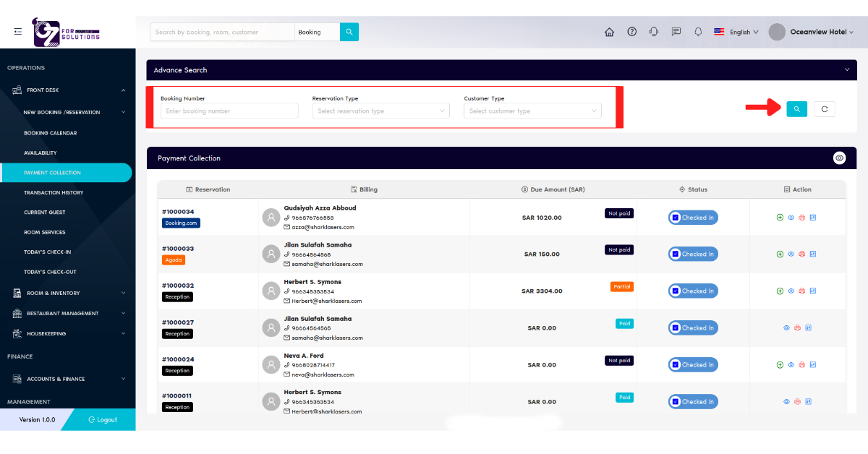The height and width of the screenshot is (454, 868).
Task: Toggle the Checked In status for booking #1000027
Action: click(x=693, y=327)
